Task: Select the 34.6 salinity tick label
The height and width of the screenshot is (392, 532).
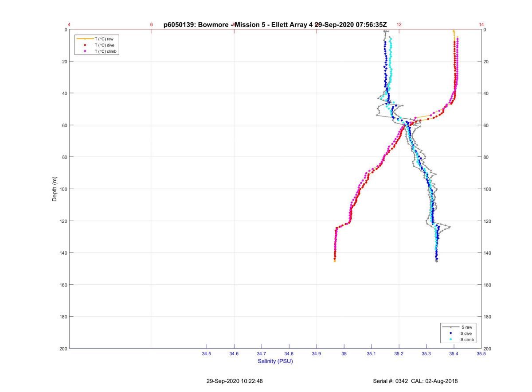Action: click(x=234, y=353)
